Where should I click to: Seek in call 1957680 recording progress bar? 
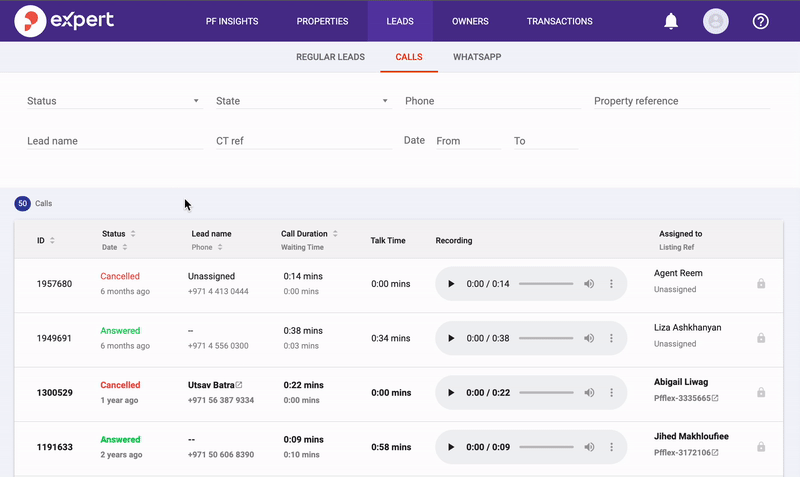coord(546,284)
